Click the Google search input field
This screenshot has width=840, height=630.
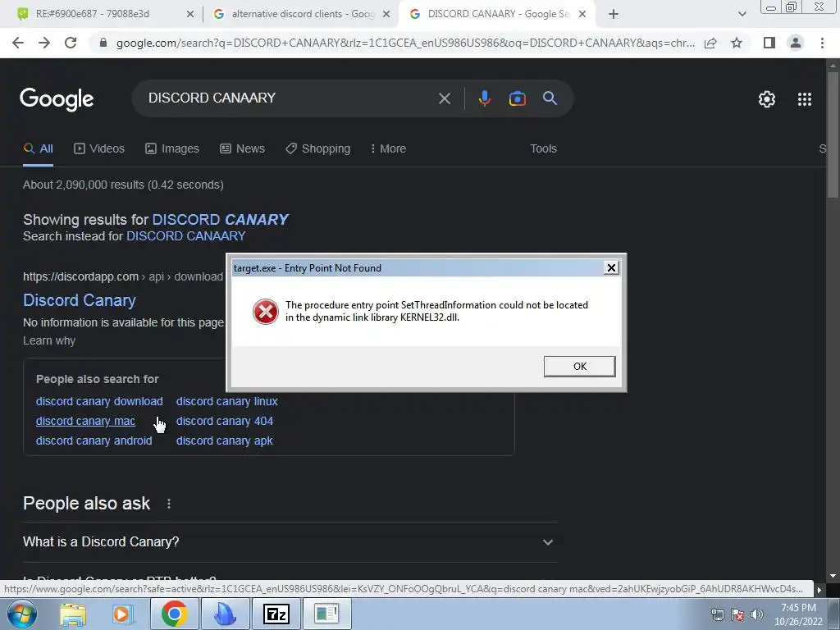(290, 98)
